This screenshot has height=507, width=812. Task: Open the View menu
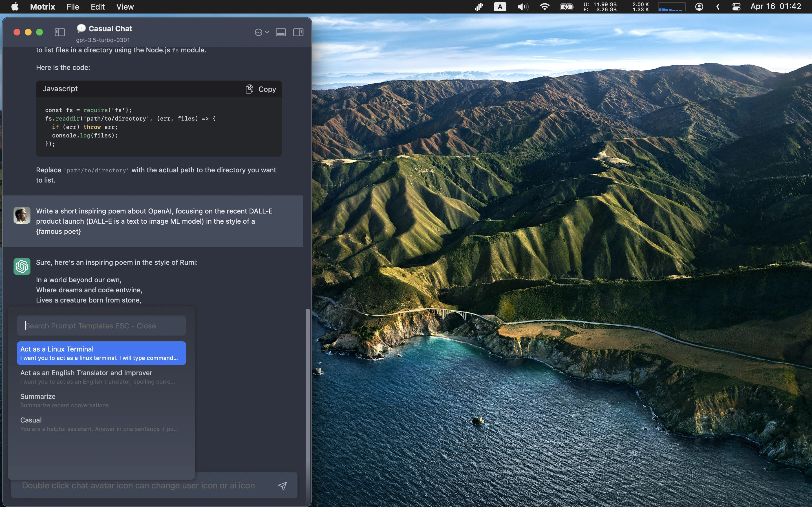click(125, 7)
